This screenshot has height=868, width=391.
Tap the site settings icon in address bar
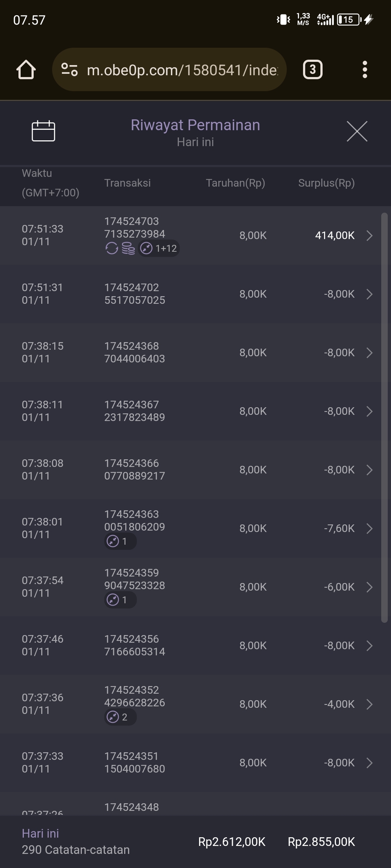click(x=70, y=69)
